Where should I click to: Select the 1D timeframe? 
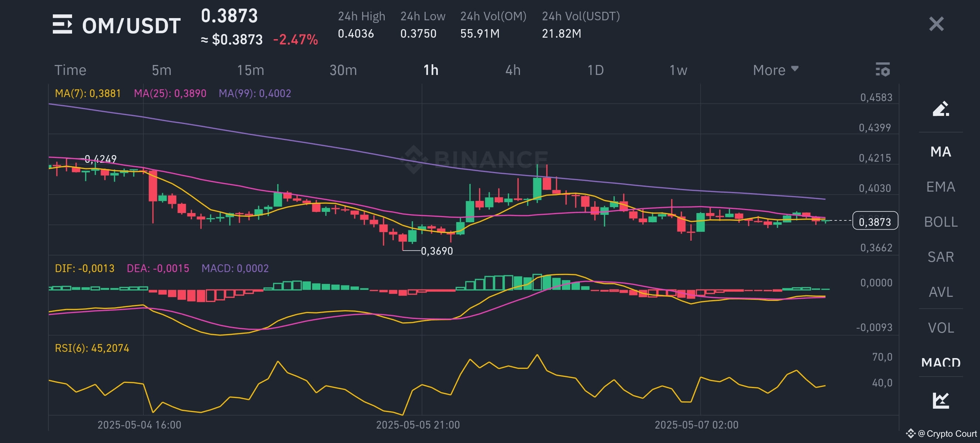[595, 70]
